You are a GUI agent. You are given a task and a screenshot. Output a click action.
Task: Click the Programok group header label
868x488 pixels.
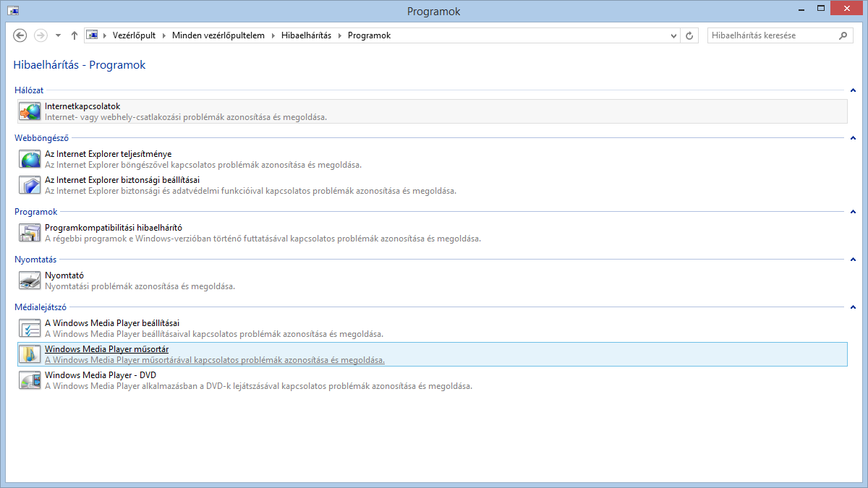click(x=36, y=212)
